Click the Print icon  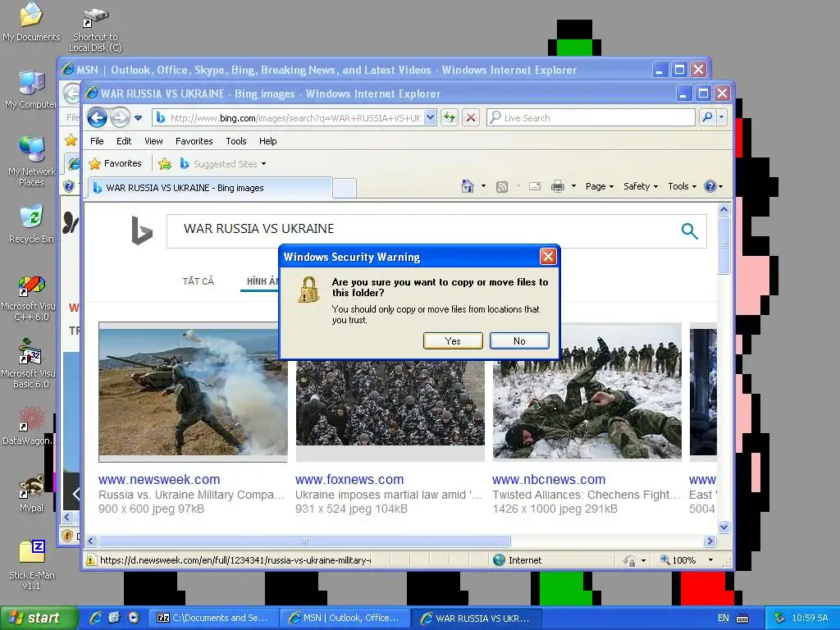[x=558, y=186]
